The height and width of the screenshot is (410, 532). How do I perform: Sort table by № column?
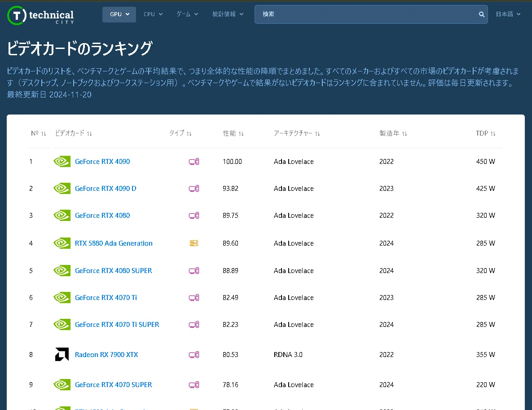click(x=38, y=133)
